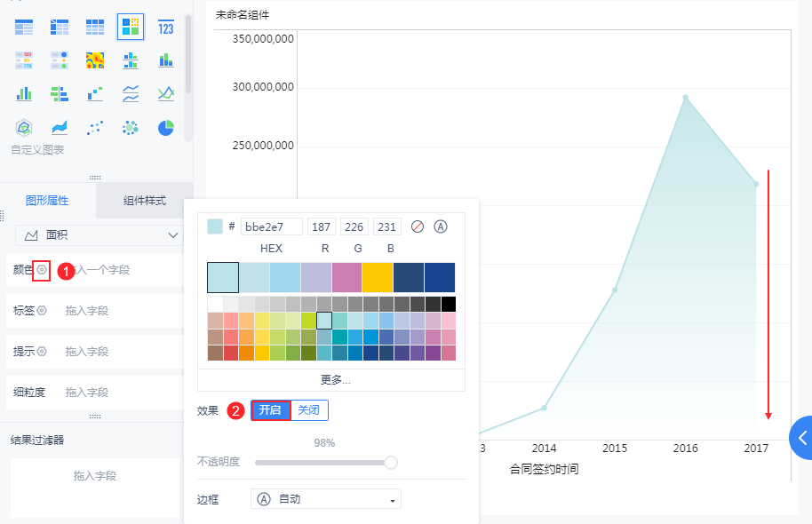Select the bubble chart icon
This screenshot has height=524, width=812.
[x=131, y=127]
